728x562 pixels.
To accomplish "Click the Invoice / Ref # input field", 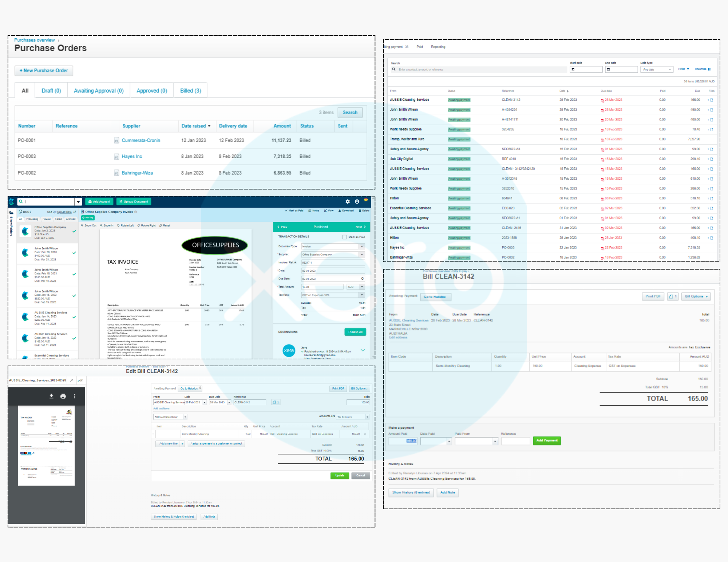I will pos(333,263).
